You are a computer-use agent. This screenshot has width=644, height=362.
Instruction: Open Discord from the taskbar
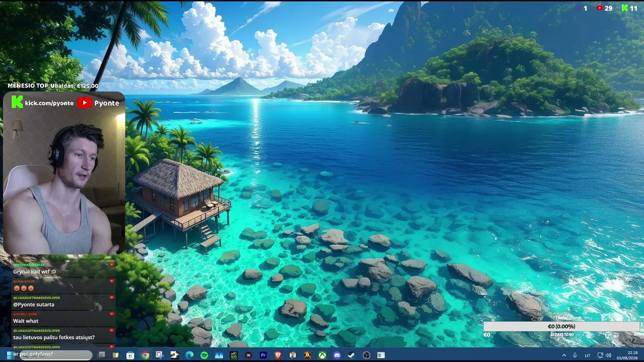pos(337,355)
